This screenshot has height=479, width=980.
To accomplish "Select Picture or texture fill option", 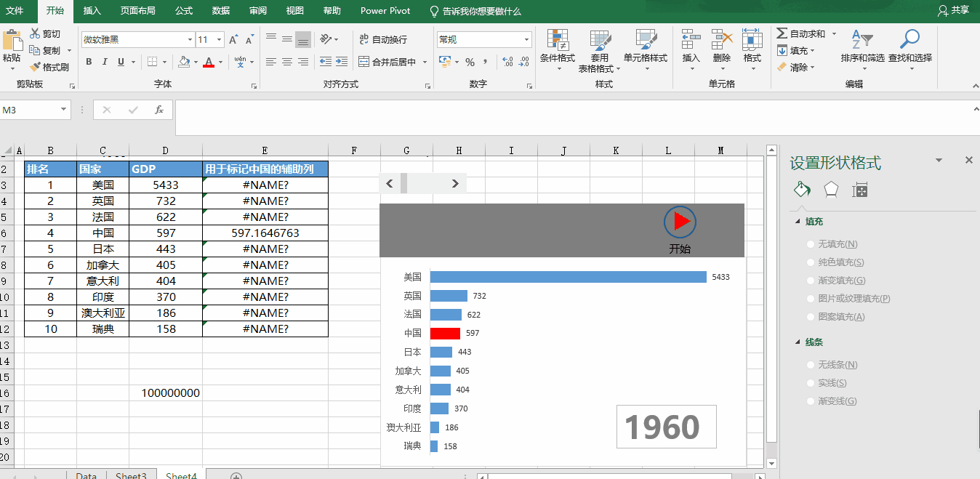I will click(810, 299).
